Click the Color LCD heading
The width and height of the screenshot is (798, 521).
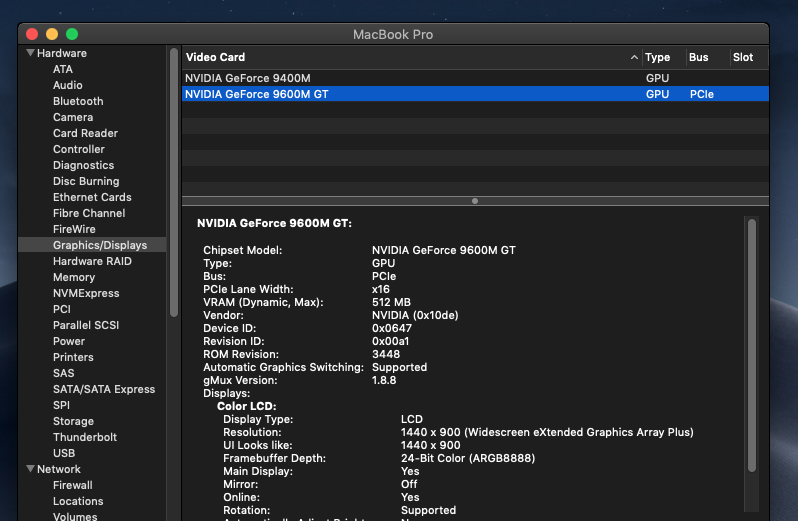tap(247, 406)
